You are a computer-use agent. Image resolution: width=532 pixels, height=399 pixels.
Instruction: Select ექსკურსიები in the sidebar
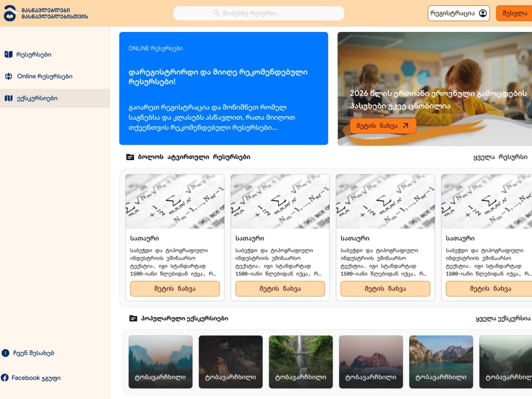pyautogui.click(x=55, y=98)
